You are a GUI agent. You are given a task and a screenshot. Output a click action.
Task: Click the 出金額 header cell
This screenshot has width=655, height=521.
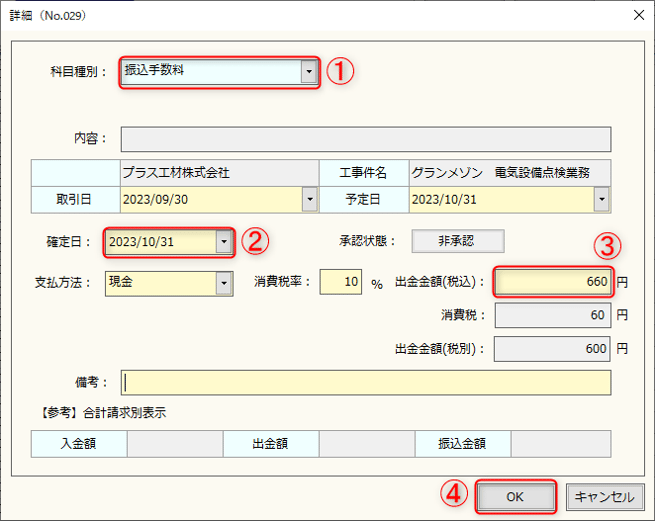pos(271,444)
